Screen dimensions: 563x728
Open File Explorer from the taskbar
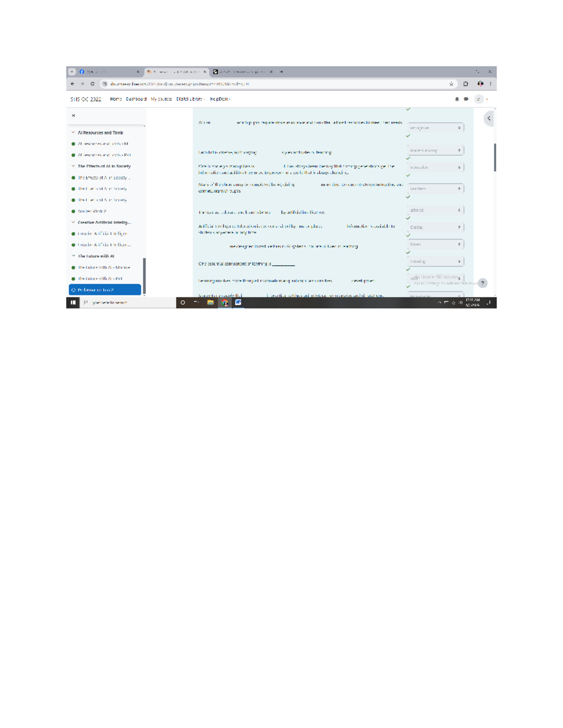click(x=210, y=302)
